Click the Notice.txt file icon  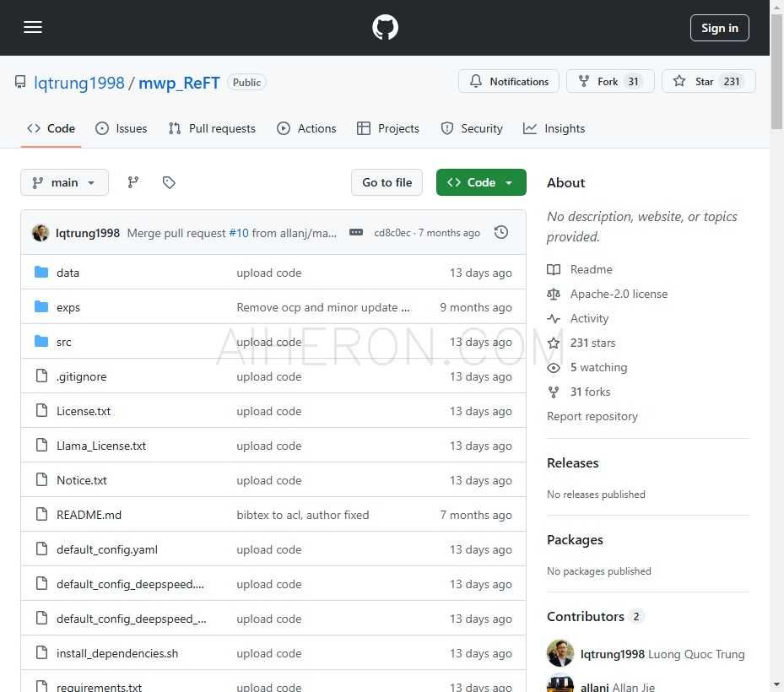pos(42,479)
